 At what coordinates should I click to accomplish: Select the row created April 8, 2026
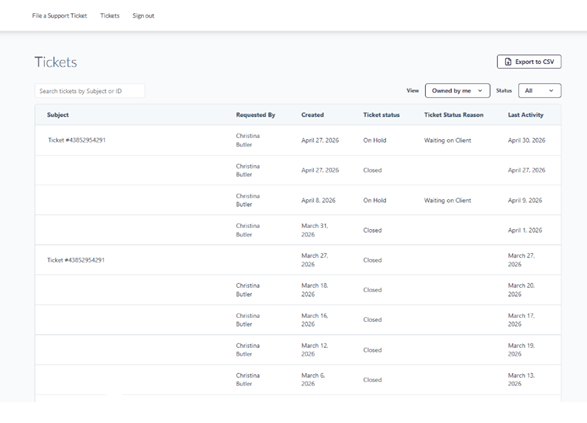click(298, 200)
